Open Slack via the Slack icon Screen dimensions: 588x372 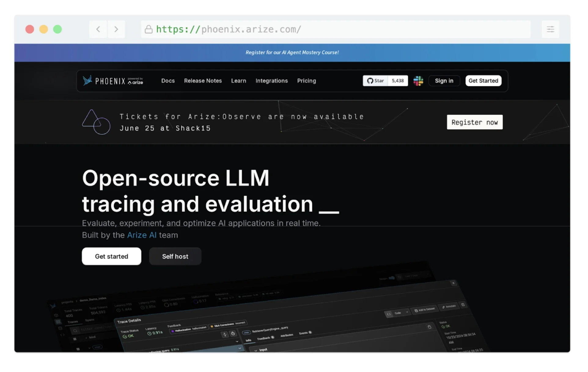[418, 81]
